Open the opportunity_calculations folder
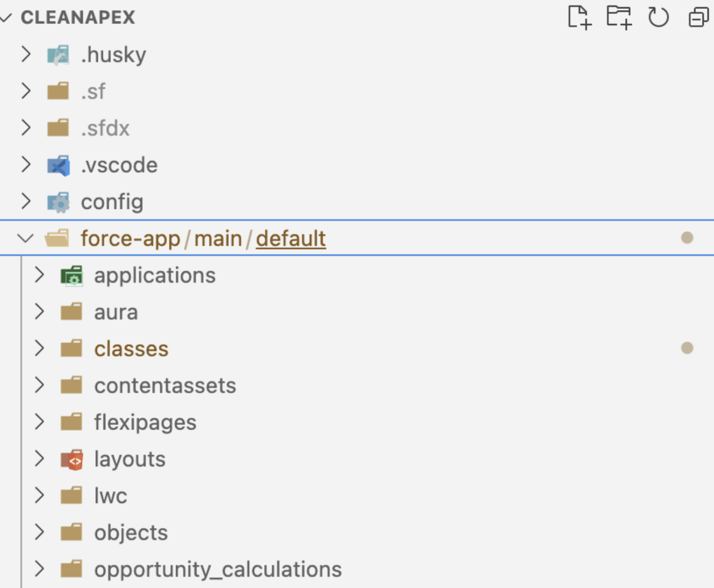The height and width of the screenshot is (588, 714). (x=218, y=569)
